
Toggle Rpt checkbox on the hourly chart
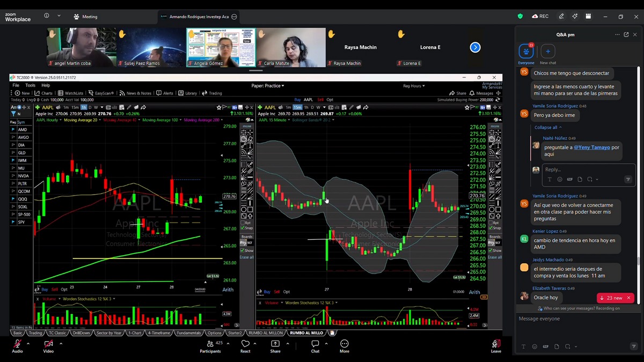[243, 223]
